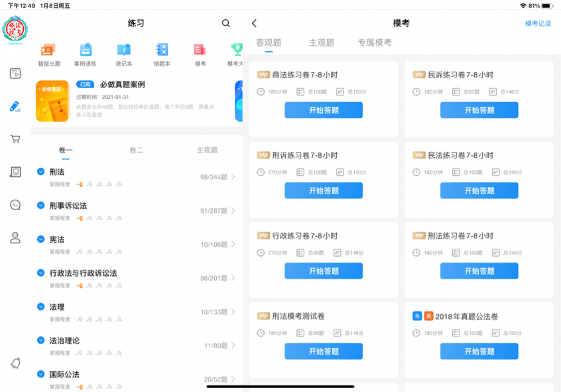Open the chat message sidebar icon
561x392 pixels.
pos(15,205)
